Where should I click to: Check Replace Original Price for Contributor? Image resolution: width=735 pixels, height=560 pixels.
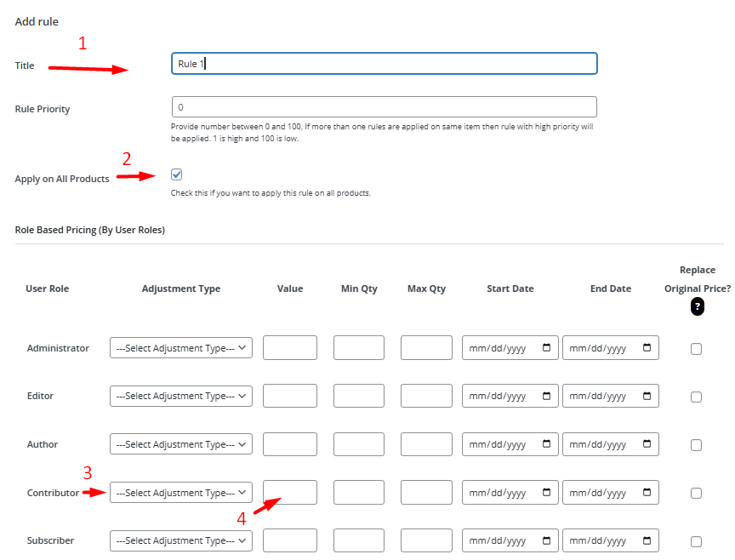696,493
